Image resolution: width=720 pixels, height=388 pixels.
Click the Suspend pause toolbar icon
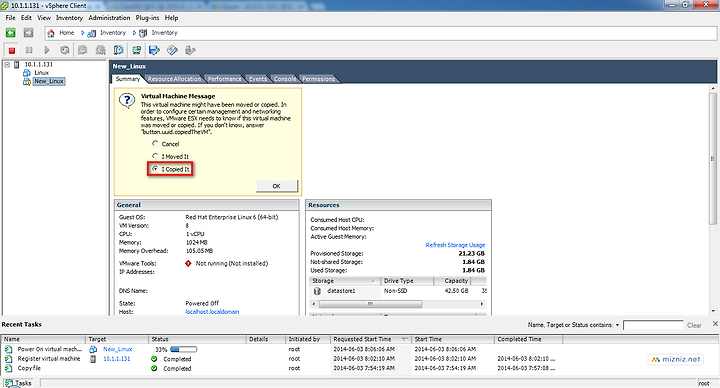[x=29, y=50]
